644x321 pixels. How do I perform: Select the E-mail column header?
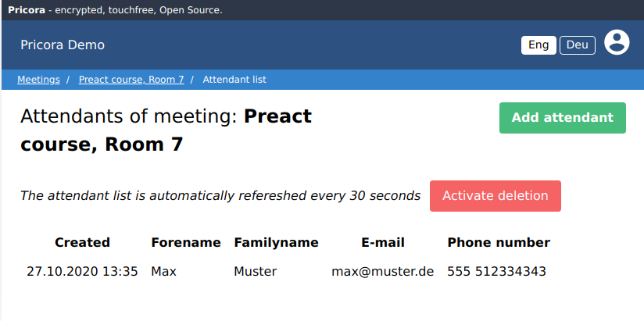382,242
